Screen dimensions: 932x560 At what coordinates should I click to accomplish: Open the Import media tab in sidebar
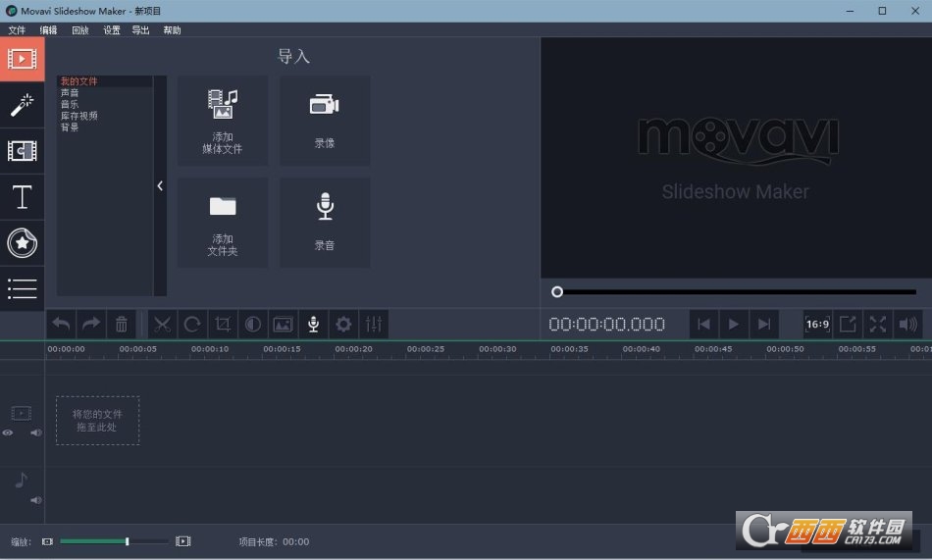22,59
